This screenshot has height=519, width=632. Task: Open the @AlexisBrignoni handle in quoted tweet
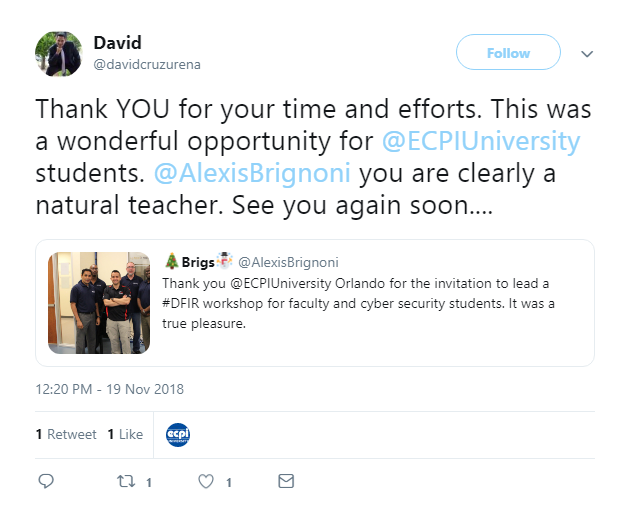pyautogui.click(x=288, y=262)
